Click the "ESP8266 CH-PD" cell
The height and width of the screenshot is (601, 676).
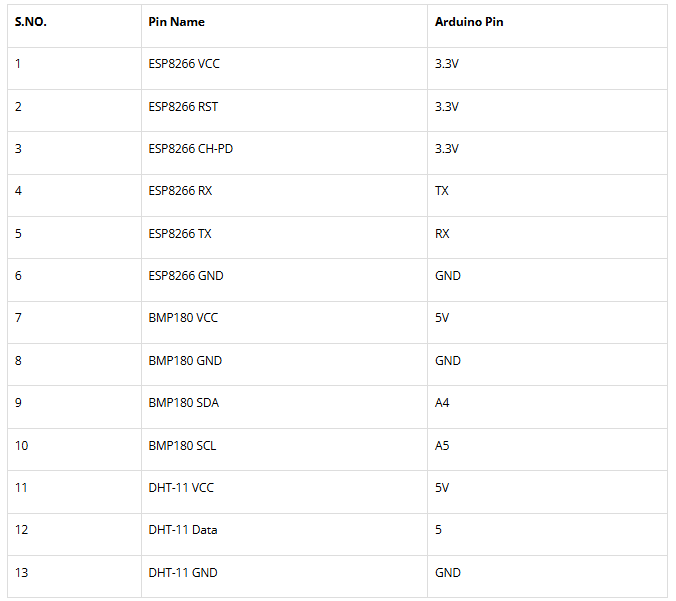pyautogui.click(x=191, y=149)
